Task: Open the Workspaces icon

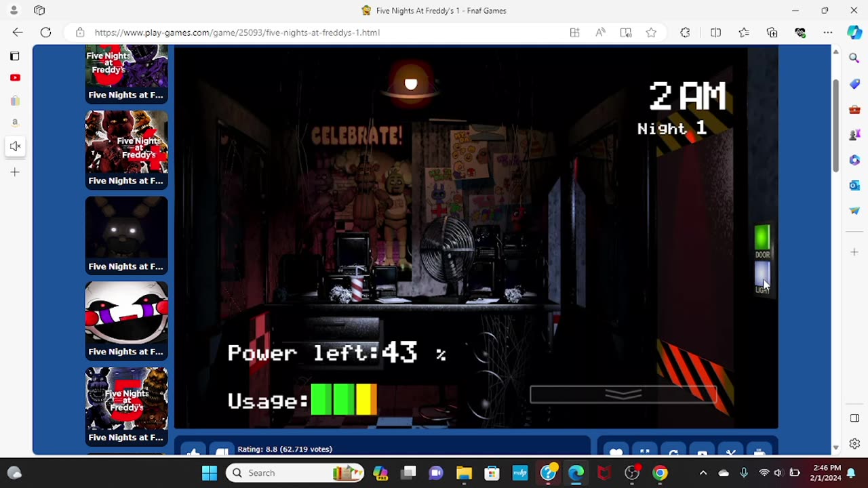Action: click(x=39, y=10)
